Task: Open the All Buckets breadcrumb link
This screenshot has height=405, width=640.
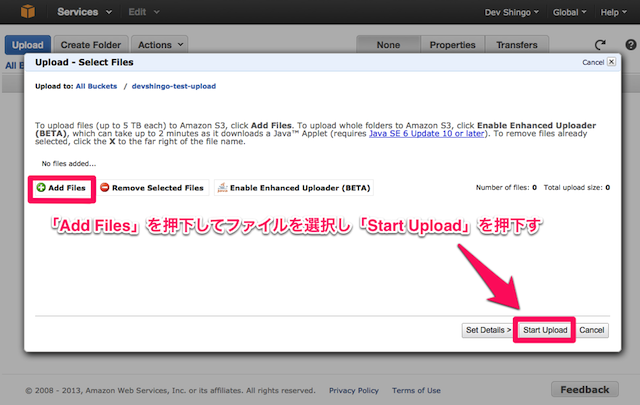Action: [96, 86]
